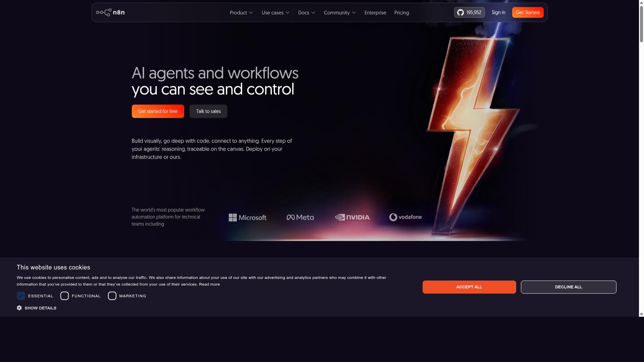This screenshot has width=644, height=362.
Task: Open the Pricing page
Action: click(401, 13)
